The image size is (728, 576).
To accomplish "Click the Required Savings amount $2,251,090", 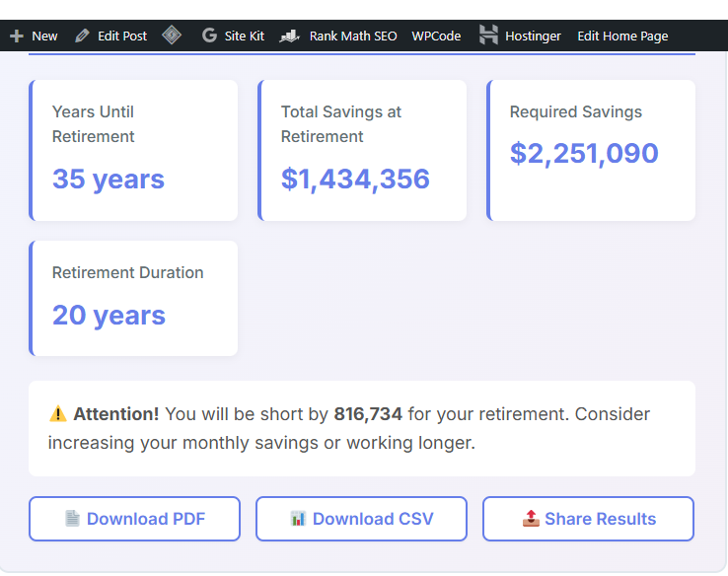I will click(584, 154).
